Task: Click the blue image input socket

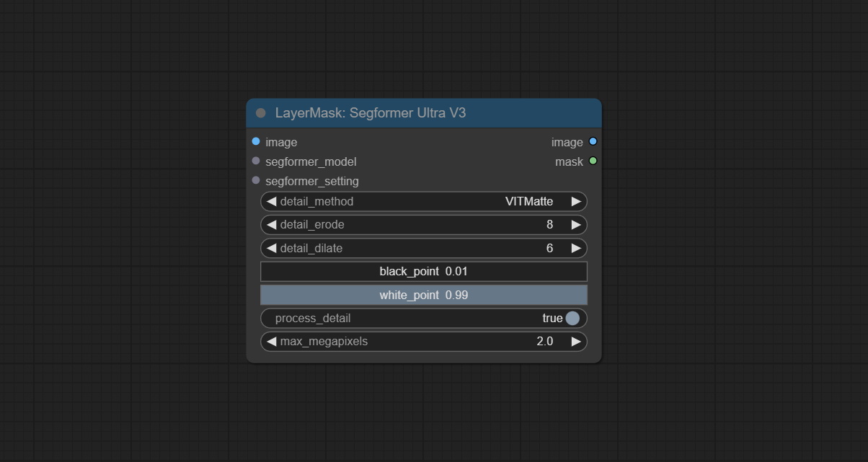Action: point(256,142)
